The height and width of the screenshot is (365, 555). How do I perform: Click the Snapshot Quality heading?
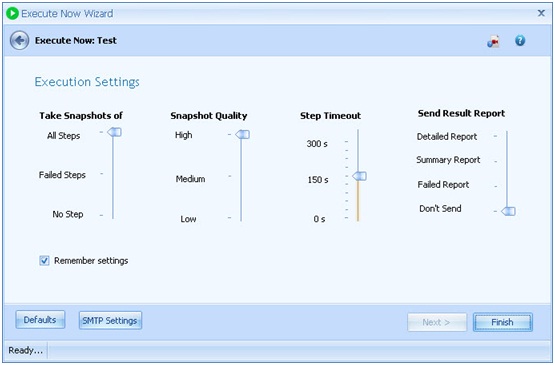tap(209, 116)
